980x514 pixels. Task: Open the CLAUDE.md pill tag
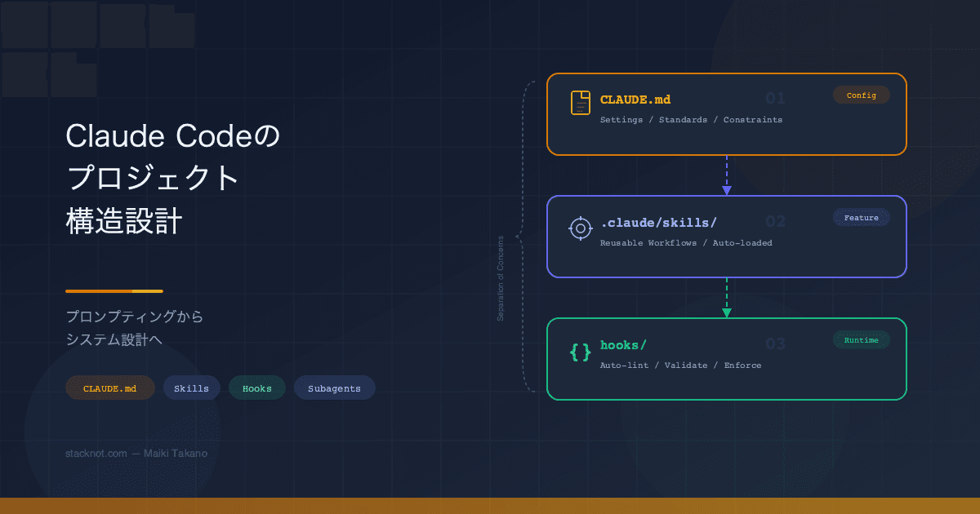(x=110, y=388)
